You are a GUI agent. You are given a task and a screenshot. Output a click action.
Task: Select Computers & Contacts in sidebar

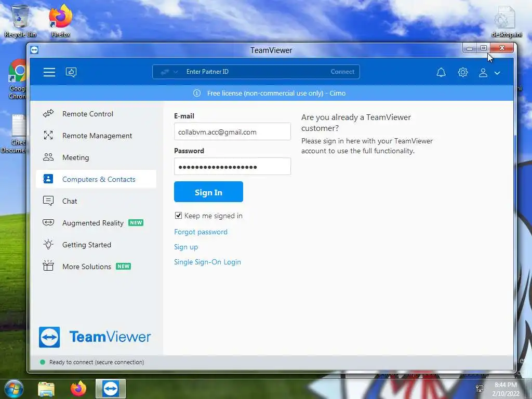pos(96,179)
